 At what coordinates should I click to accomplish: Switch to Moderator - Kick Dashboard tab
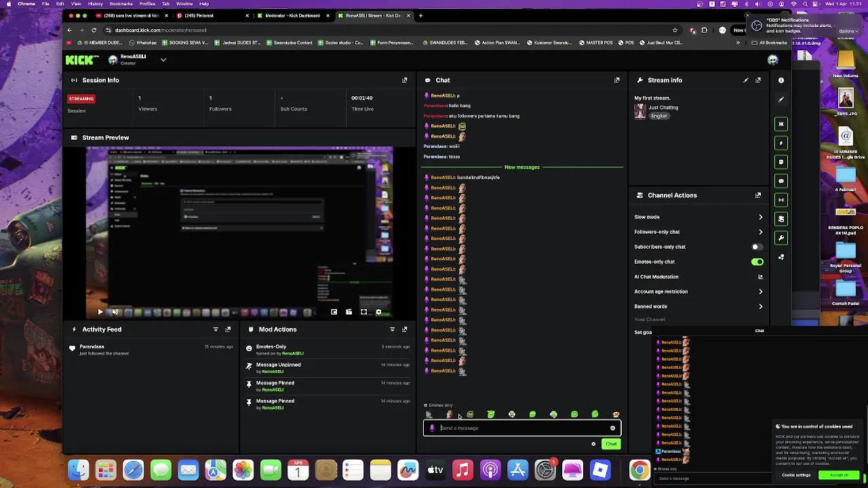click(x=292, y=15)
